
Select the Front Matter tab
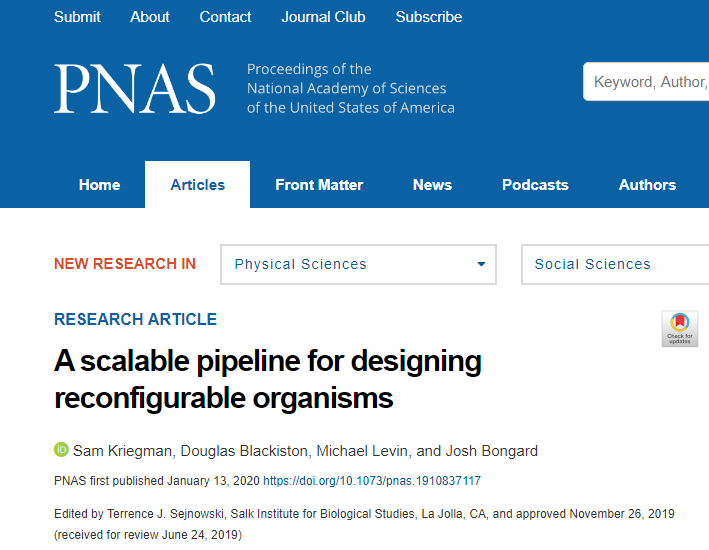click(319, 185)
